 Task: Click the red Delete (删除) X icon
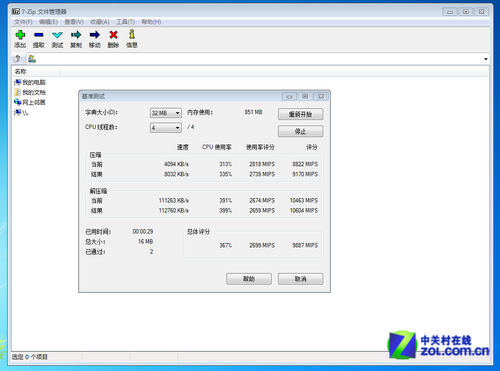113,35
